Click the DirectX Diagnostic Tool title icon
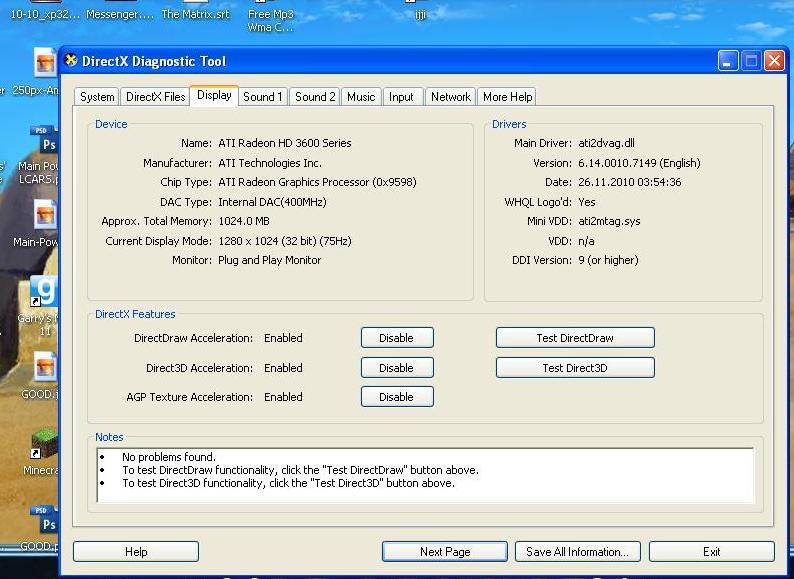The width and height of the screenshot is (794, 579). pos(71,60)
